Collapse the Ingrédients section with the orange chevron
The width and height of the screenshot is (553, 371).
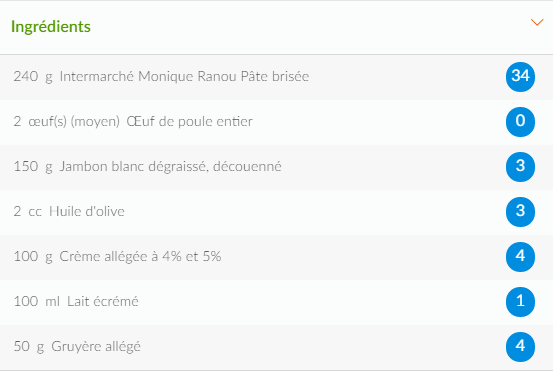click(537, 23)
